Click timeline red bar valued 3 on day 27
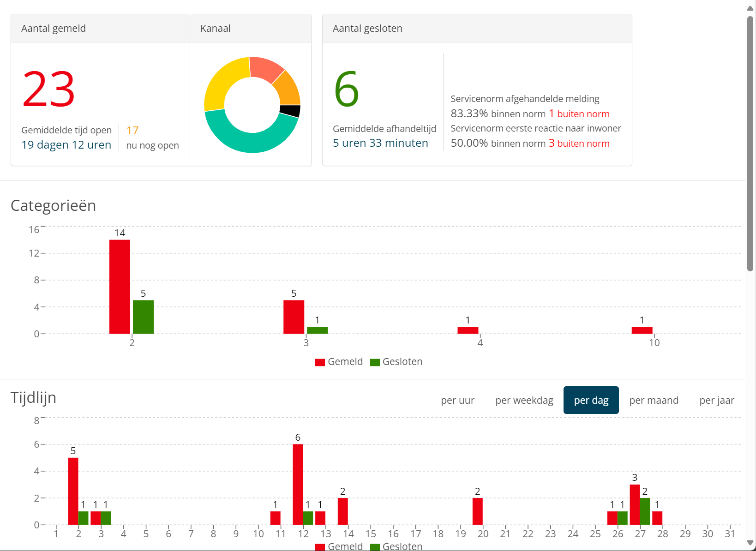Screen dimensions: 756x551 tap(635, 504)
